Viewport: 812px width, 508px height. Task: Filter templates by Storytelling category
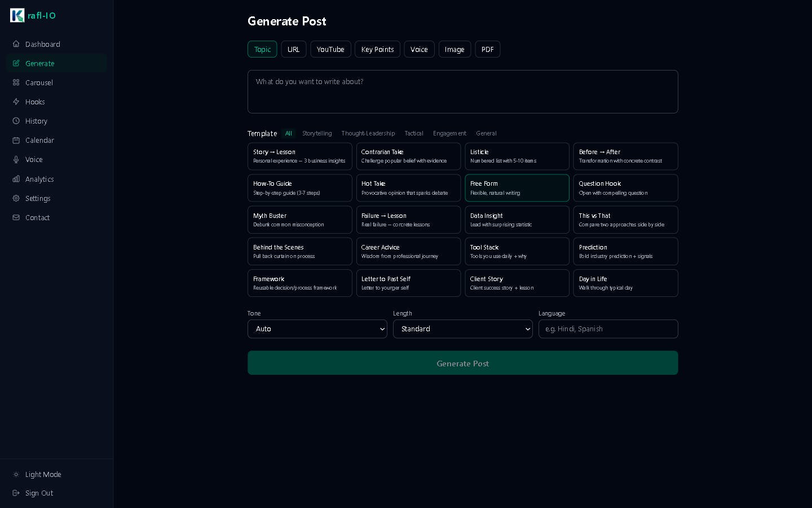coord(317,133)
